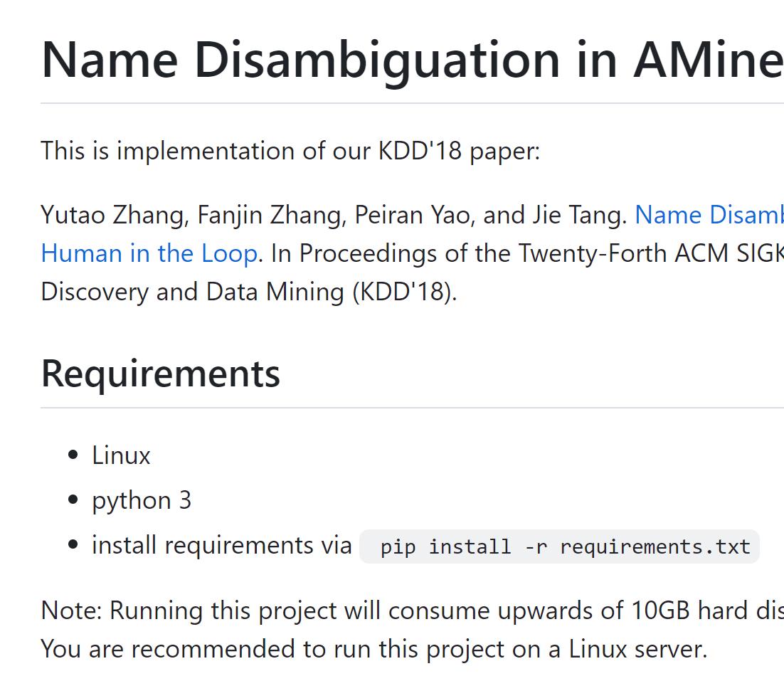784x676 pixels.
Task: Click the bullet item 'python 3'
Action: coord(142,500)
